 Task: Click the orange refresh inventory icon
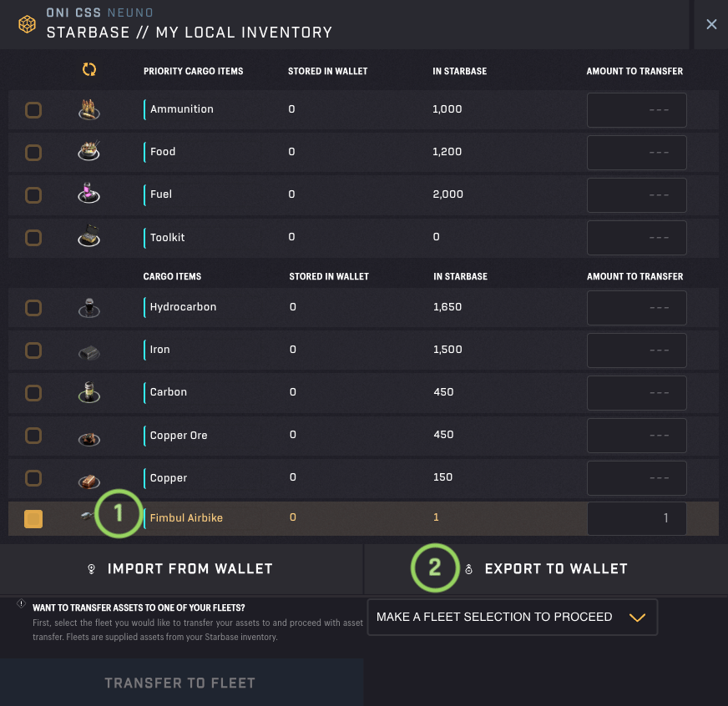[89, 69]
